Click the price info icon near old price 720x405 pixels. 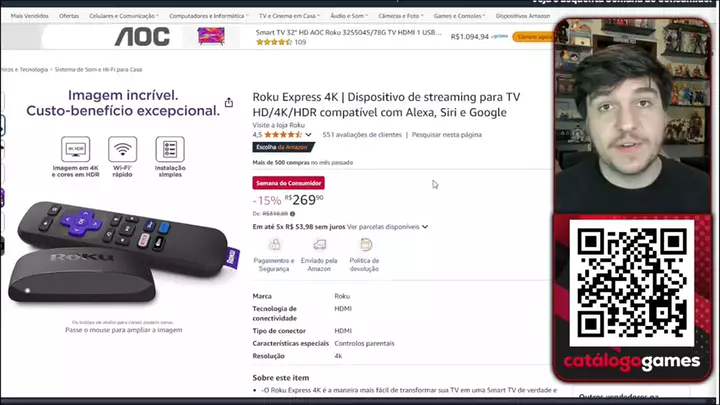292,214
